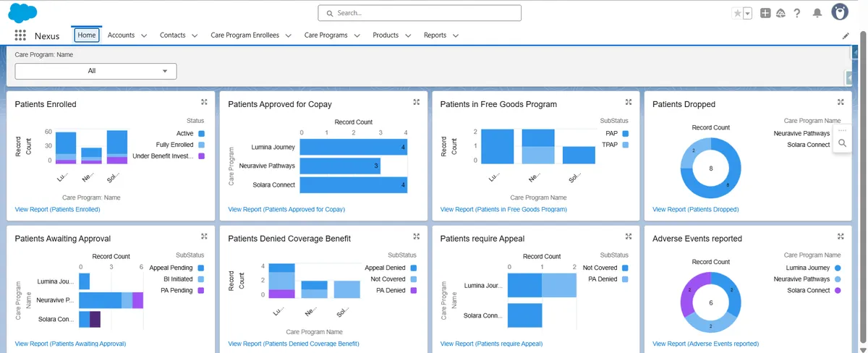Expand the Patients require Appeal chart

629,236
